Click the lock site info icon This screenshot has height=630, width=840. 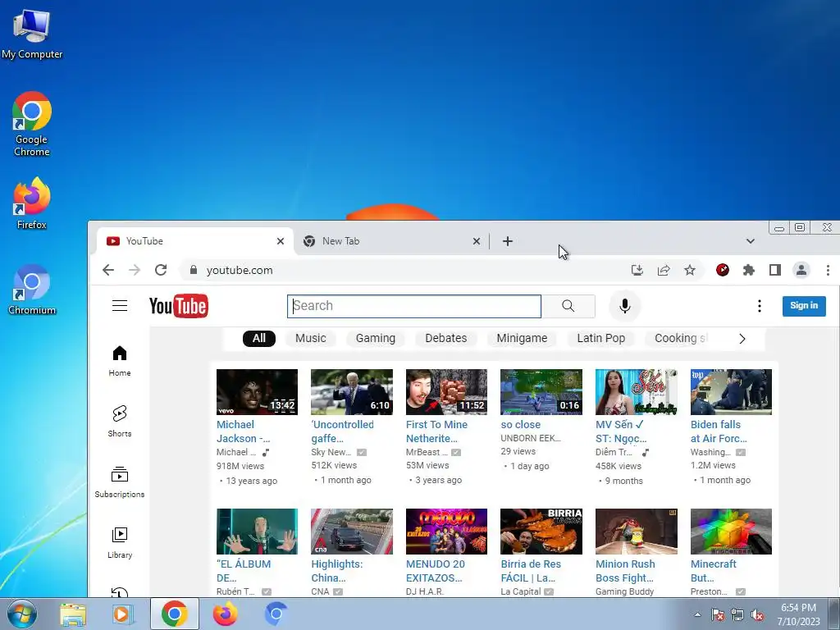[194, 270]
